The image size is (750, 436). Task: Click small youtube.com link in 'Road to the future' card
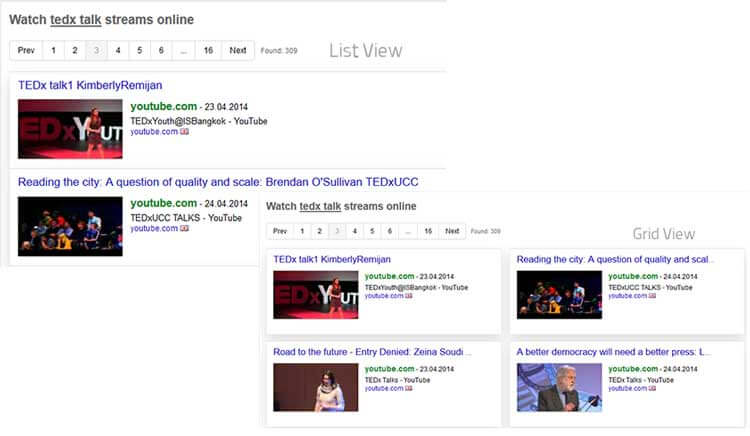(x=384, y=388)
